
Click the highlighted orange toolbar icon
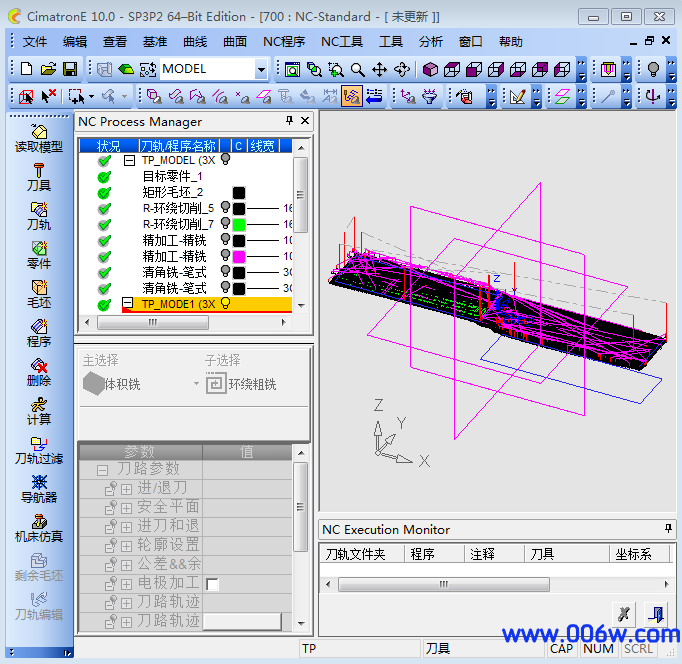(351, 96)
